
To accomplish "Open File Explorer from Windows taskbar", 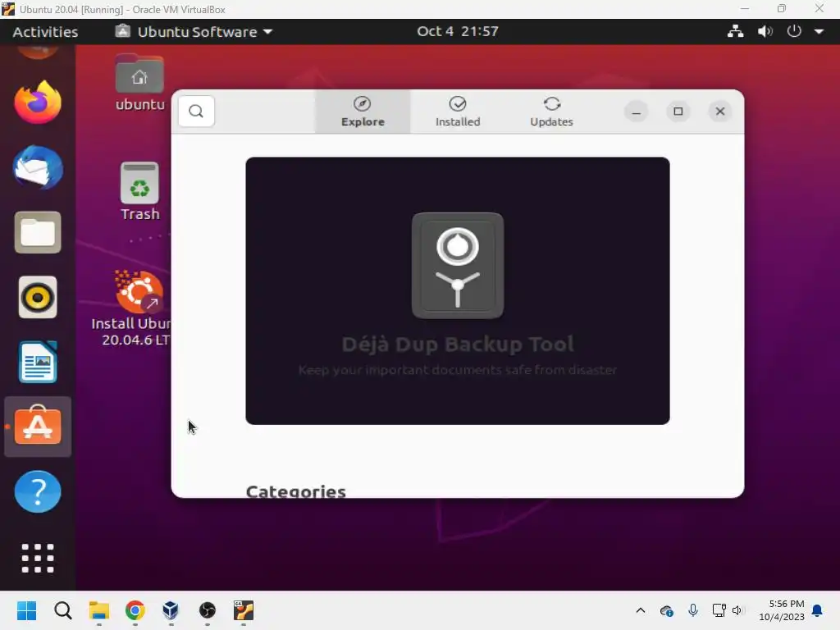I will pos(99,610).
